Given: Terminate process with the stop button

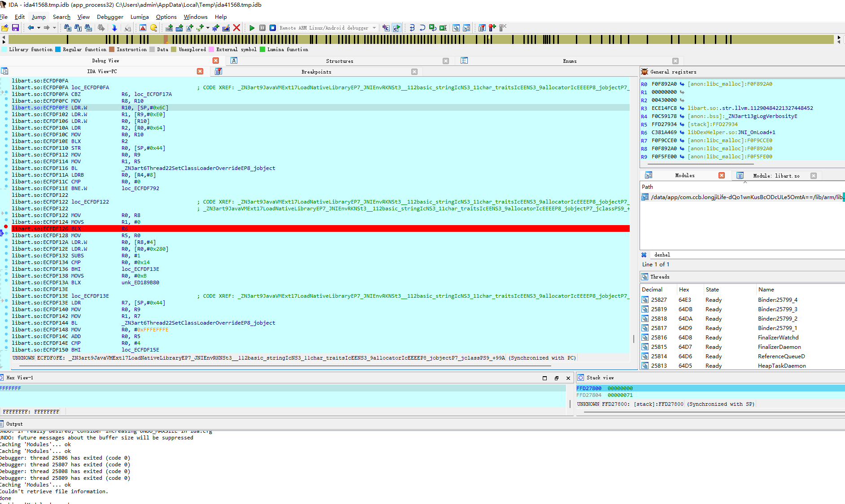Looking at the screenshot, I should (x=272, y=28).
